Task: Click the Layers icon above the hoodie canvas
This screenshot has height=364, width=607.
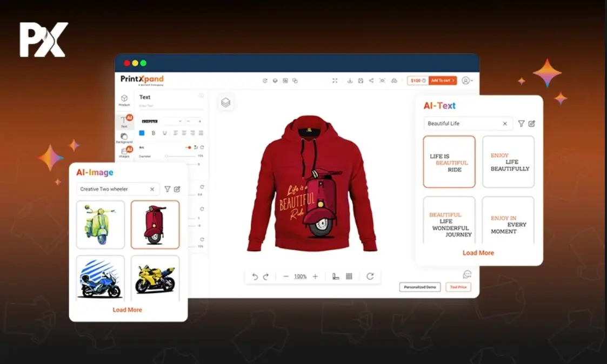Action: click(226, 103)
